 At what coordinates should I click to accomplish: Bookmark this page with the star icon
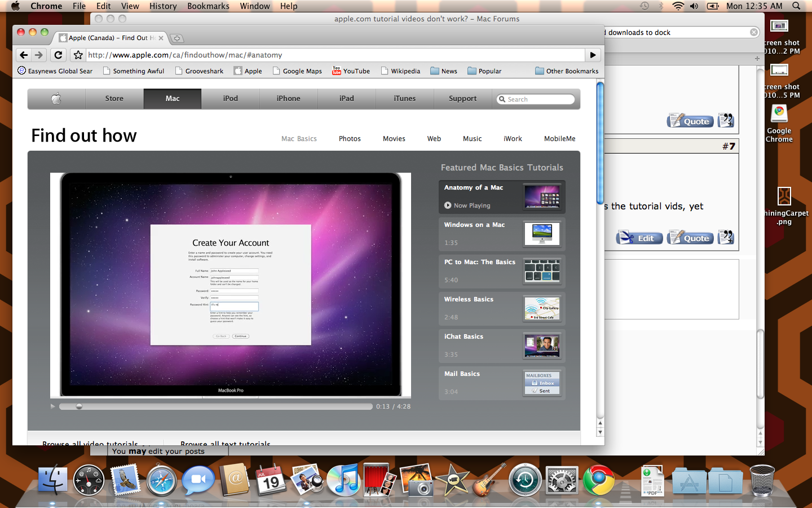point(78,55)
